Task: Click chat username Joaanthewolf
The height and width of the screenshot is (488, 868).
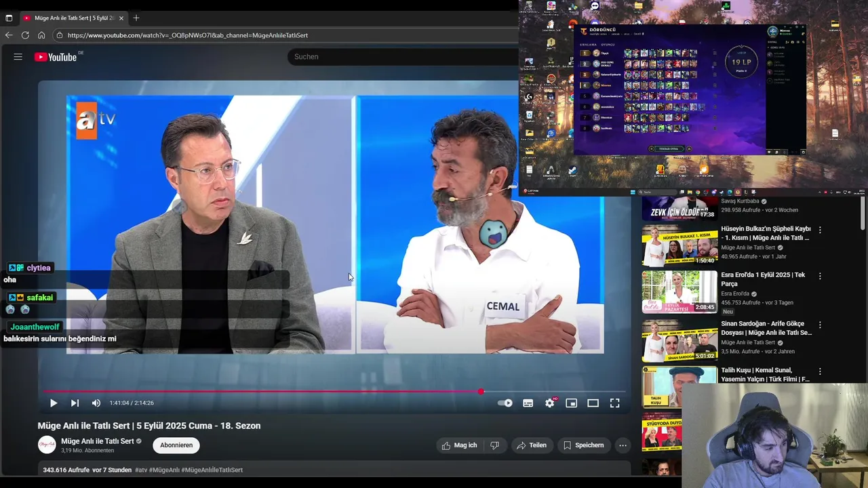Action: [x=35, y=327]
